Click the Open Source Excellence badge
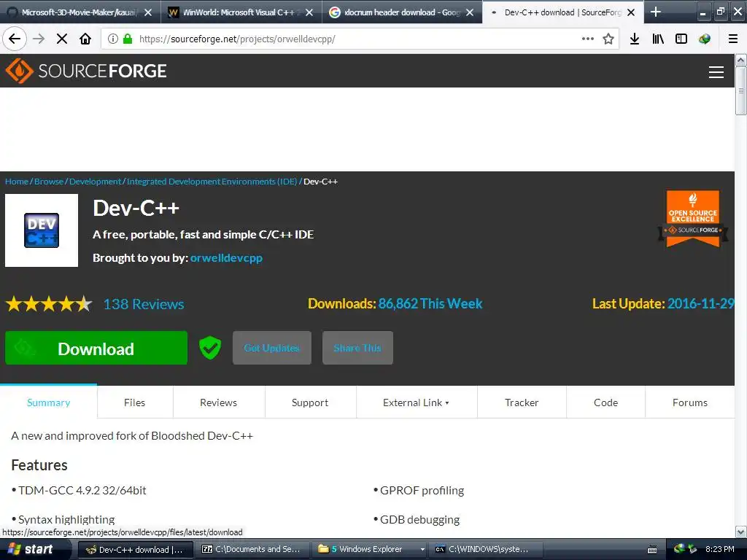Image resolution: width=747 pixels, height=560 pixels. tap(693, 219)
